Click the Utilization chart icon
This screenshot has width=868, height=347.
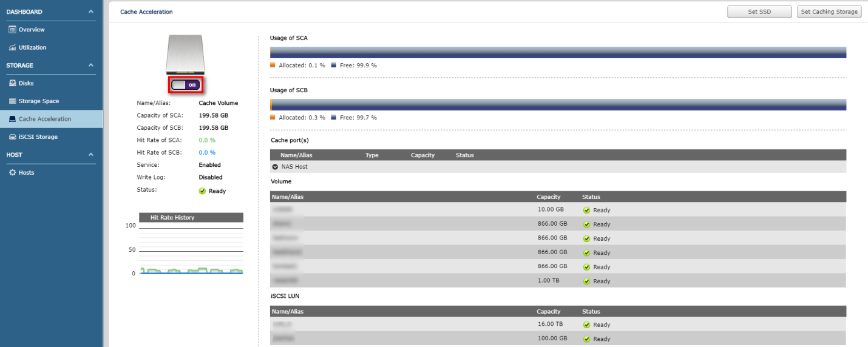tap(12, 47)
